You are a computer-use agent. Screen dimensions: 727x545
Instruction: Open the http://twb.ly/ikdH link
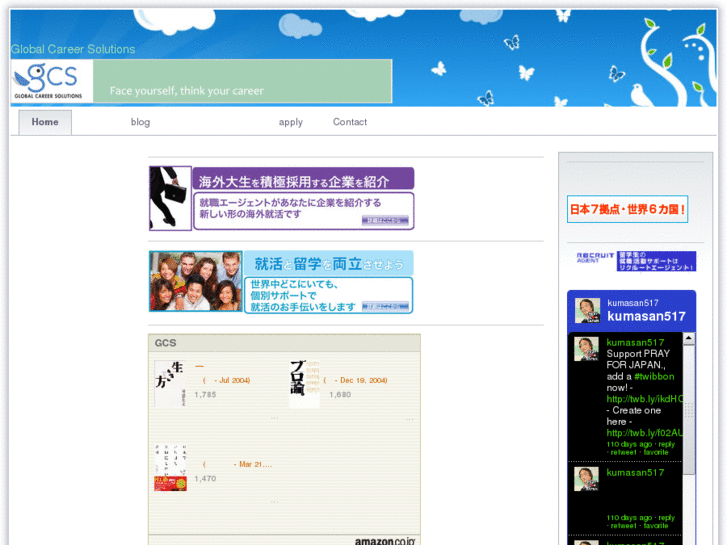click(x=644, y=399)
